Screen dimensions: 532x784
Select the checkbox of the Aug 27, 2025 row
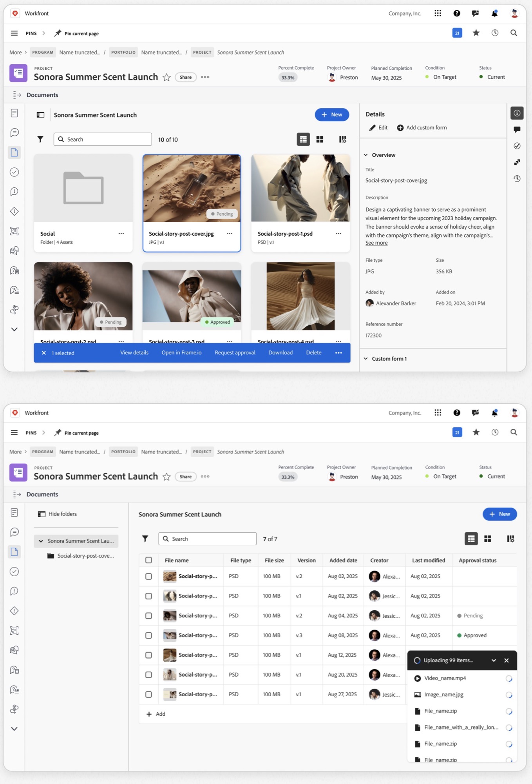pos(148,694)
